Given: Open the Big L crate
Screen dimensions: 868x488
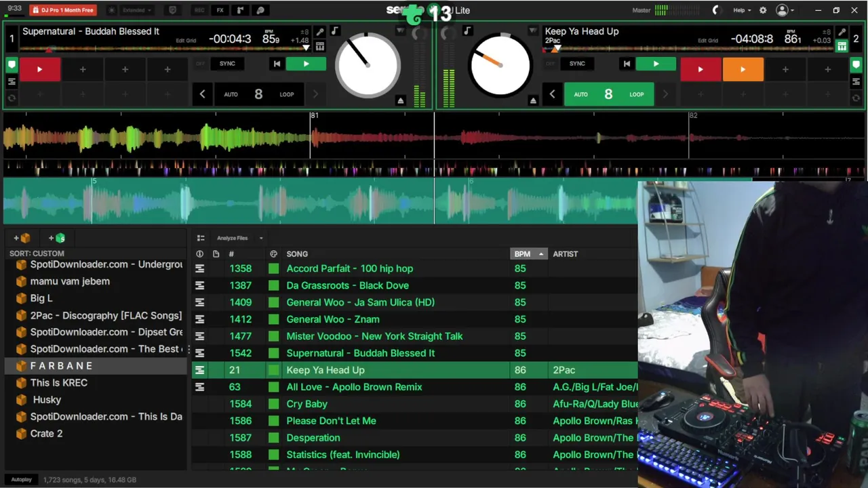Looking at the screenshot, I should (x=95, y=298).
